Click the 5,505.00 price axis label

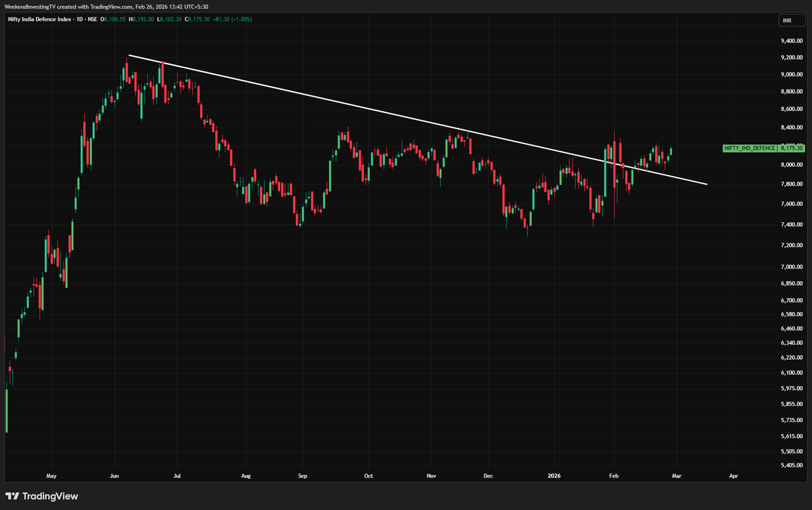point(792,451)
